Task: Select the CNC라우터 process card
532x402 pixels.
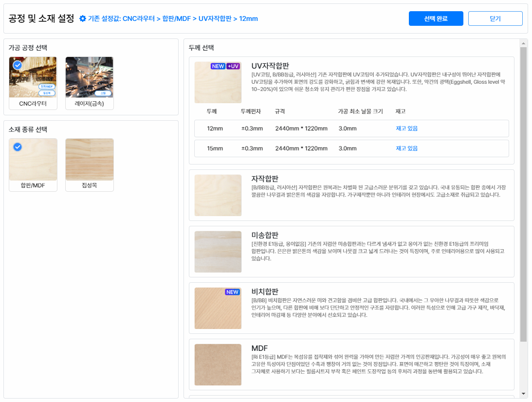Action: [x=33, y=83]
